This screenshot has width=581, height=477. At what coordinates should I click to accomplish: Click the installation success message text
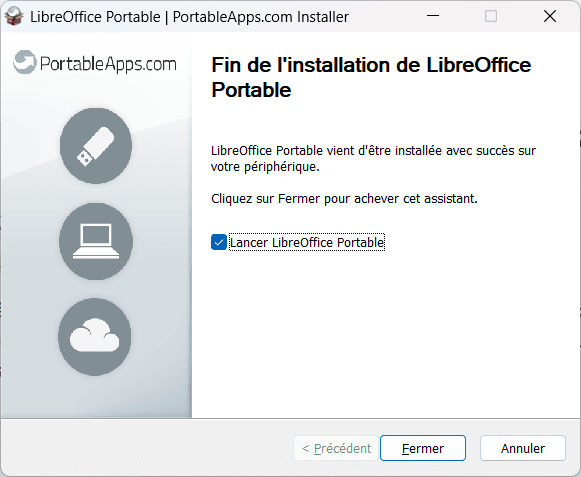click(374, 159)
